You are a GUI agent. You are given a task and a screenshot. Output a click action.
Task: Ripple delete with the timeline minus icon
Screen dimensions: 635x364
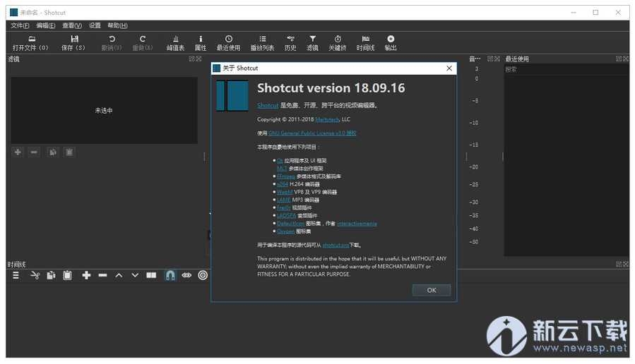(102, 275)
